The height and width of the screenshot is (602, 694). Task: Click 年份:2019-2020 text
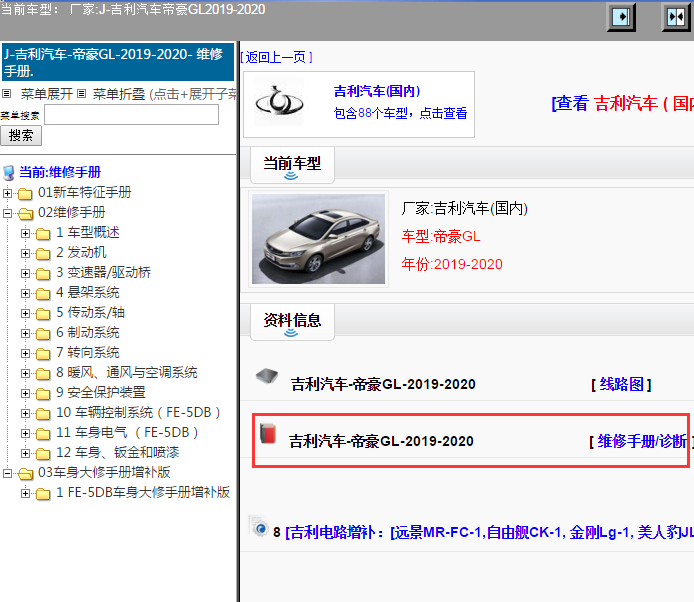click(452, 264)
